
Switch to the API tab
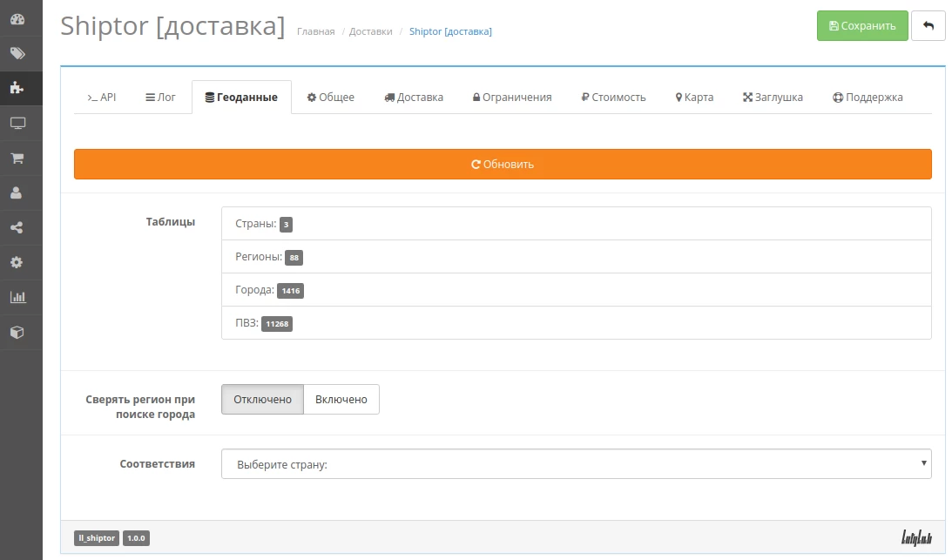pos(101,98)
